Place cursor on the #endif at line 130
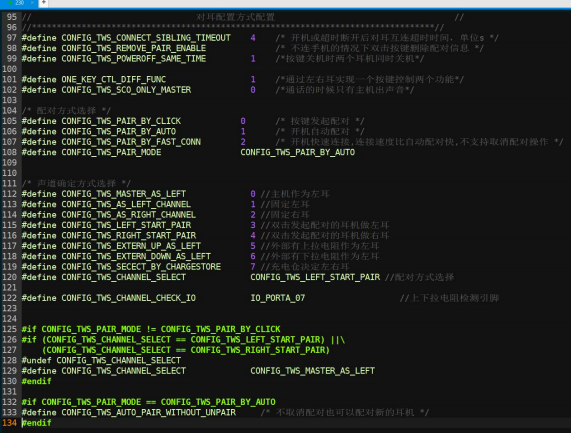The width and height of the screenshot is (571, 433). 36,381
